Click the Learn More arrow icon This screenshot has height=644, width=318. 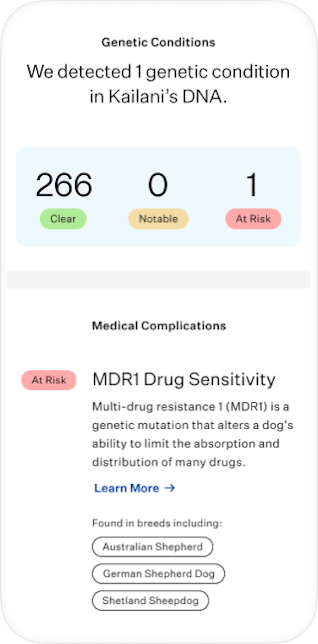170,488
